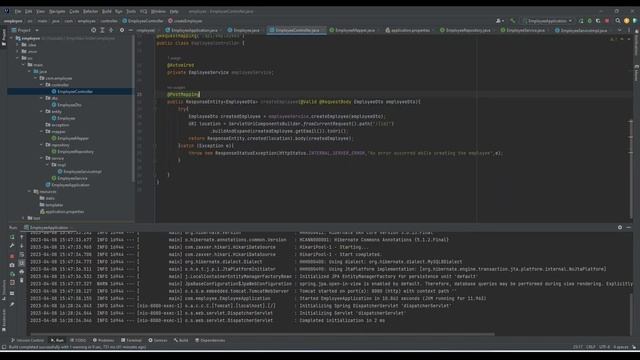Click the Debug icon in toolbar
This screenshot has height=360, width=640.
589,21
